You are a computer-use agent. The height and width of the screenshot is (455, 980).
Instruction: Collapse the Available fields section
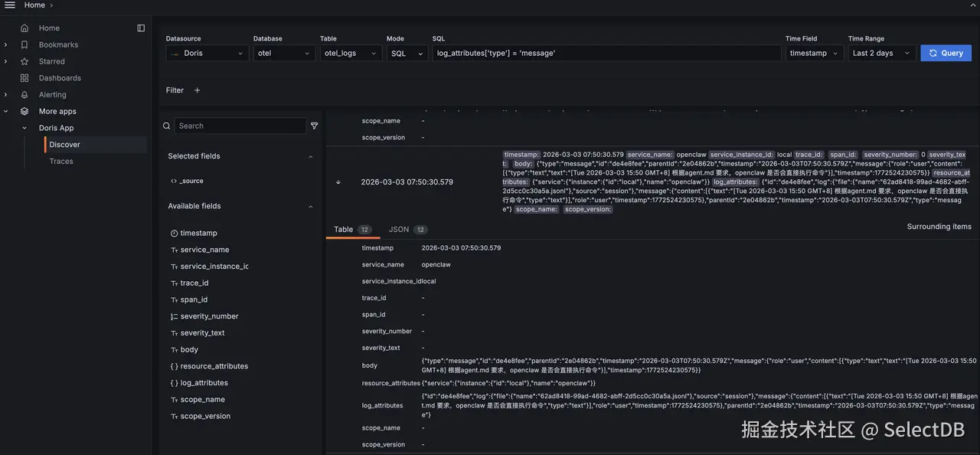[x=310, y=206]
